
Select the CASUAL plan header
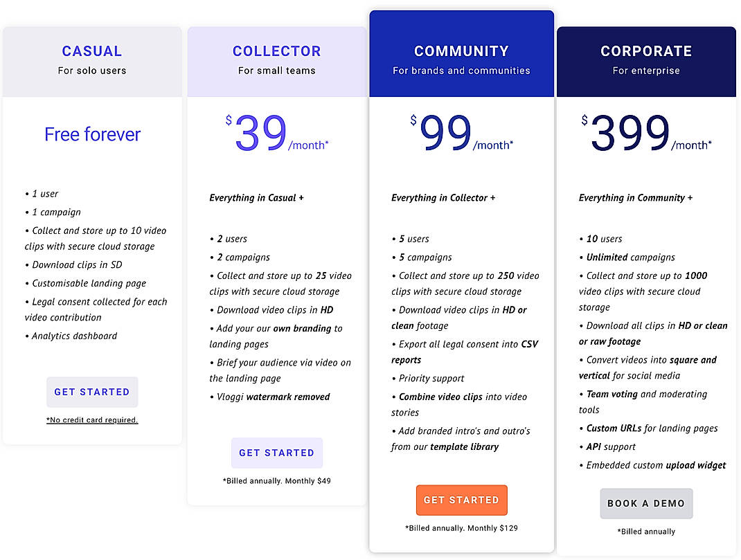[92, 51]
